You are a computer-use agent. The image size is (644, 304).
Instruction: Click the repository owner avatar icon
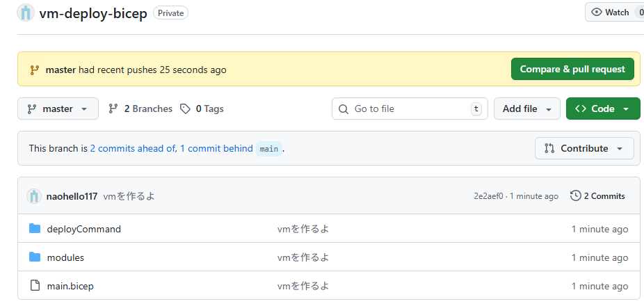[x=26, y=13]
